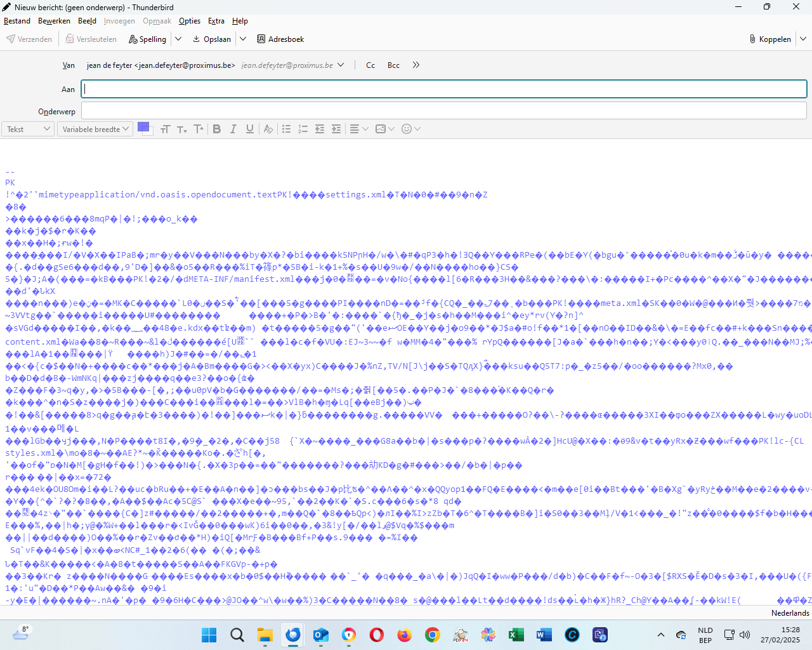
Task: Open the insert image dropdown
Action: pos(385,129)
